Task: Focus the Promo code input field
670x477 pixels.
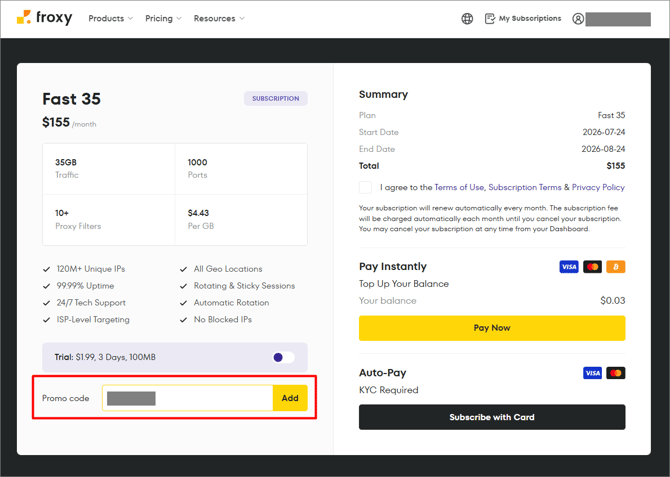Action: pyautogui.click(x=187, y=398)
